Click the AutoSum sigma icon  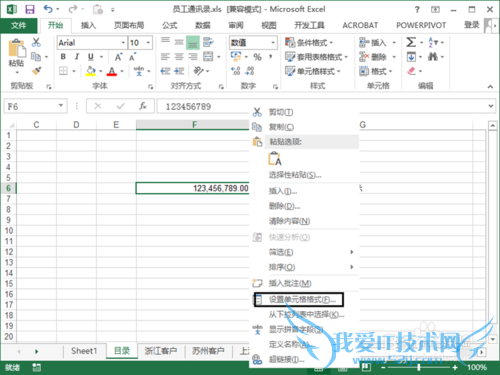click(x=411, y=42)
